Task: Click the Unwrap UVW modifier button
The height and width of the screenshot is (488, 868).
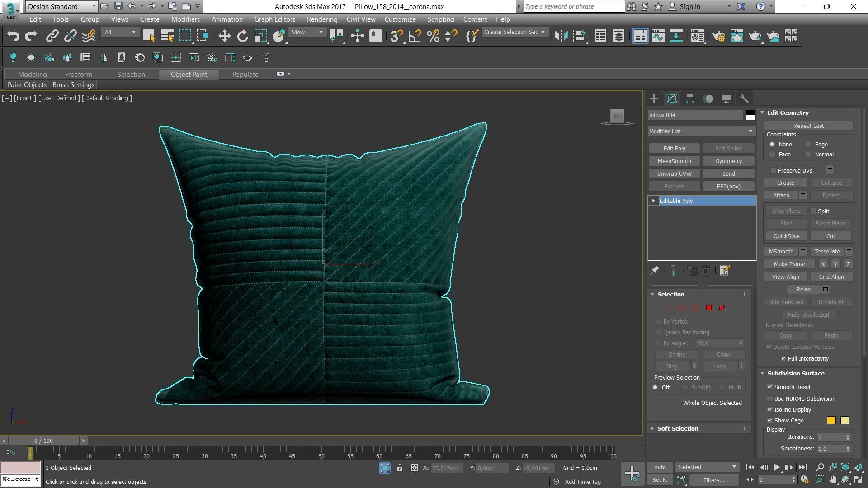Action: pyautogui.click(x=674, y=174)
